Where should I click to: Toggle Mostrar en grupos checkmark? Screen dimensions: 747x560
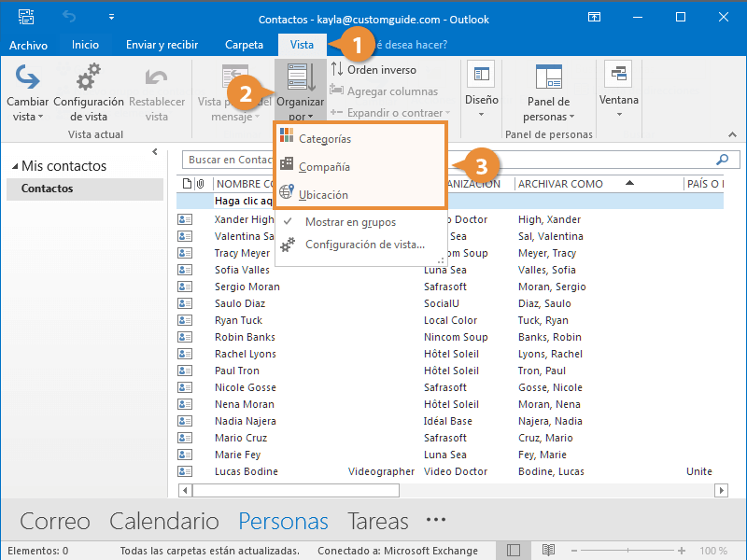(288, 222)
